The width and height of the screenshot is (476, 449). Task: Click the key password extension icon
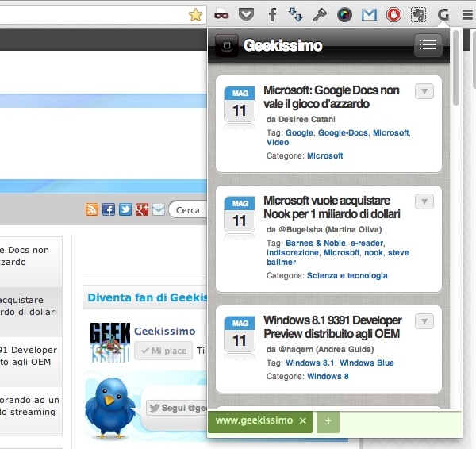320,14
